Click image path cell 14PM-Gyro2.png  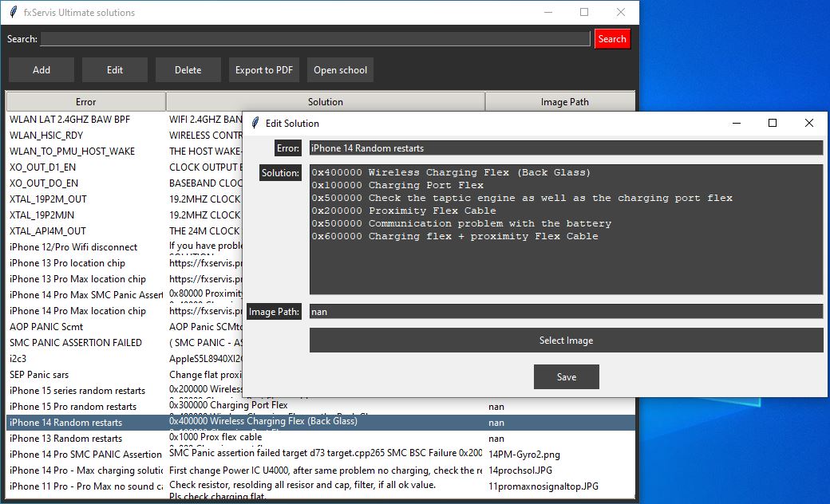(x=524, y=455)
